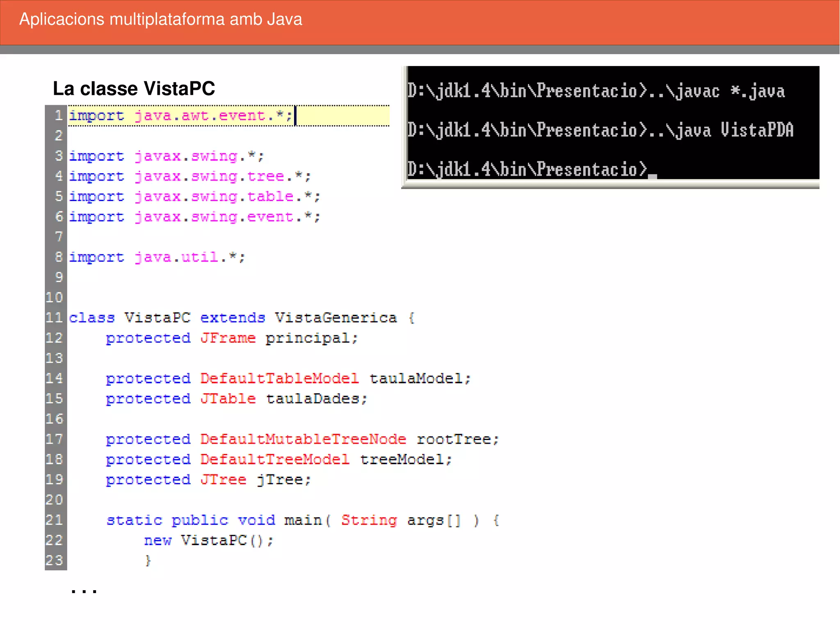
Task: Click the 'JFrame principal;' declaration line
Action: [232, 338]
